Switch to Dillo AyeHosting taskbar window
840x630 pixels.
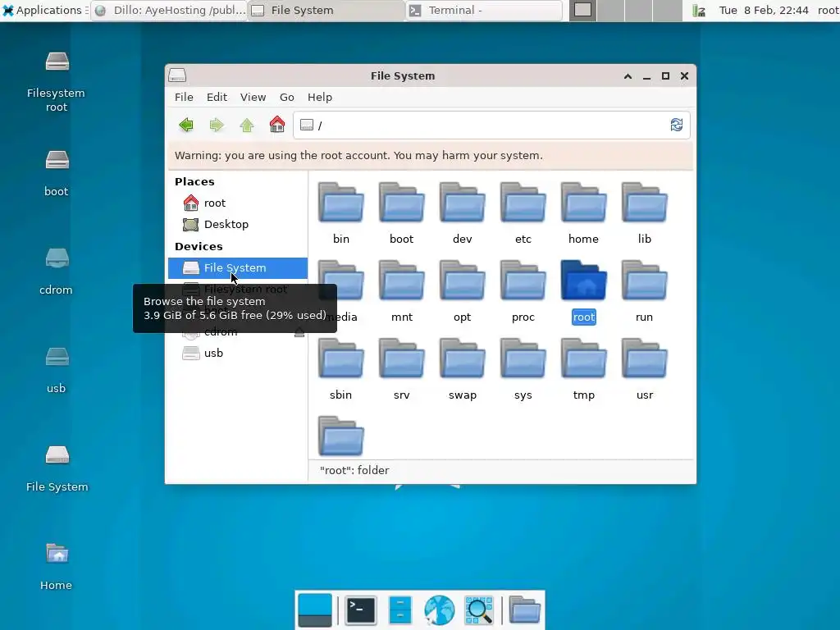169,10
